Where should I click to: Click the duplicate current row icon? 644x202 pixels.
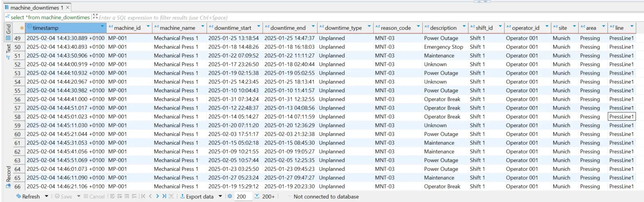tap(127, 197)
